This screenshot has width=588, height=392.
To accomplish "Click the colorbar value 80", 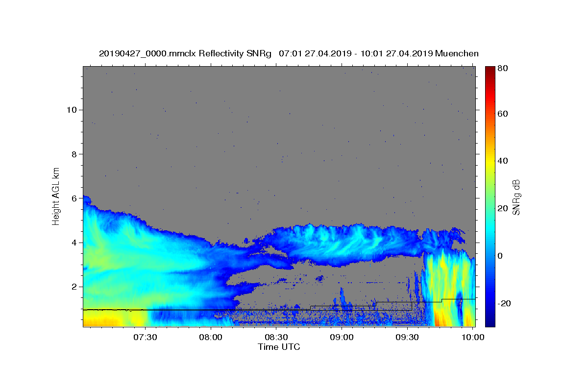I will click(x=502, y=69).
